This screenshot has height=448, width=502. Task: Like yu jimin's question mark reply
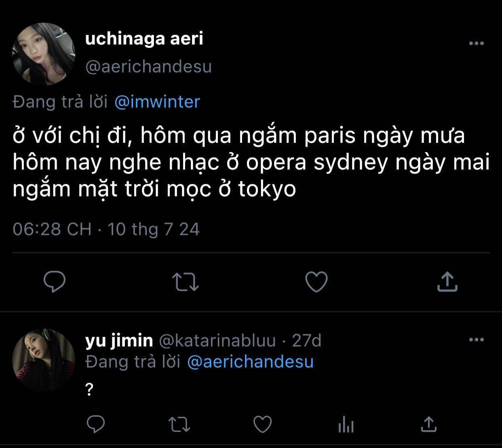[262, 424]
